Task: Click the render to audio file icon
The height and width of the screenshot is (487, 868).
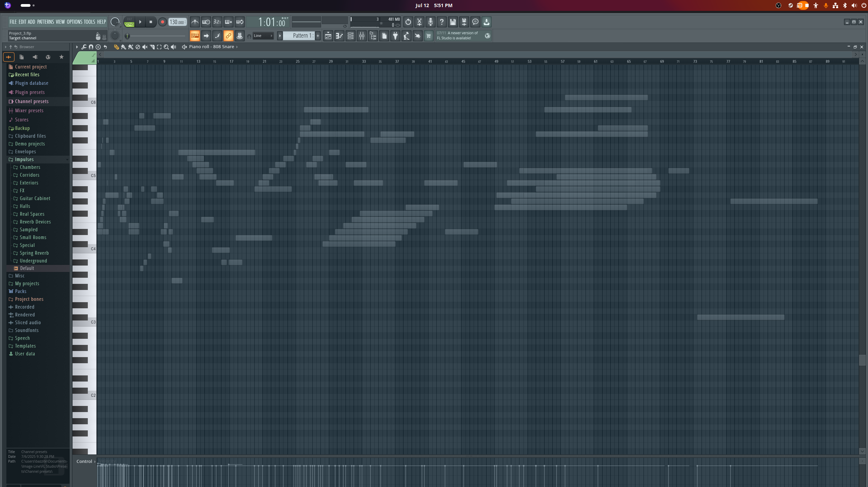Action: click(464, 22)
